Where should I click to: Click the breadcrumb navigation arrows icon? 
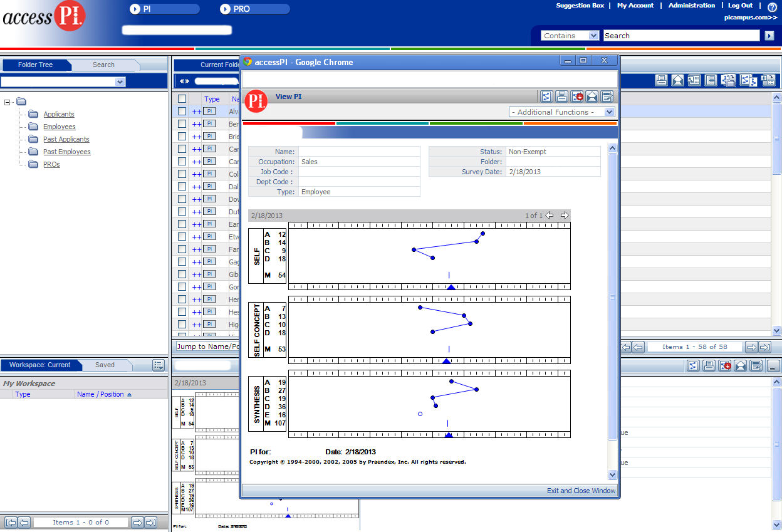pos(184,81)
